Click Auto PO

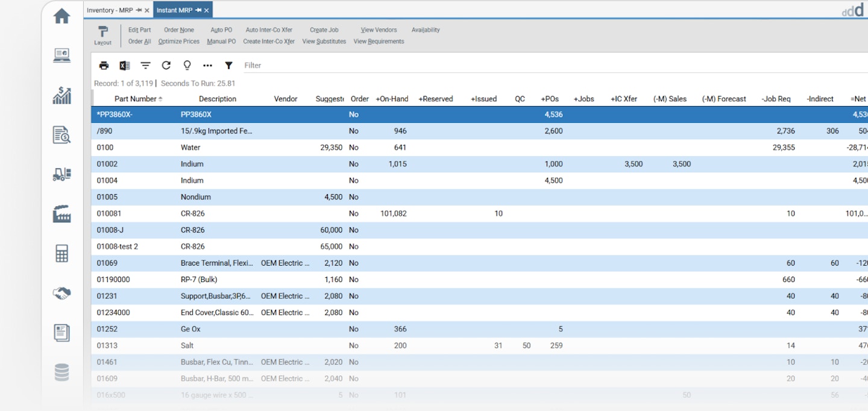tap(221, 30)
